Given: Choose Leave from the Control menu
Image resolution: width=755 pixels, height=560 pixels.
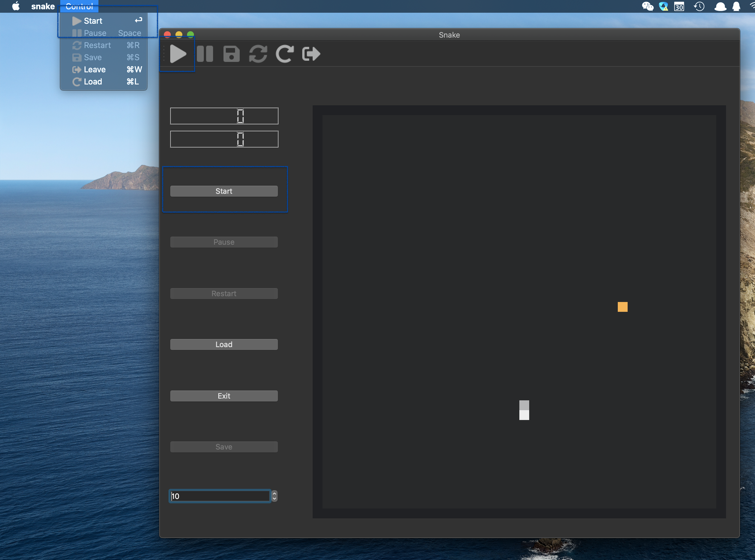Looking at the screenshot, I should click(x=95, y=69).
